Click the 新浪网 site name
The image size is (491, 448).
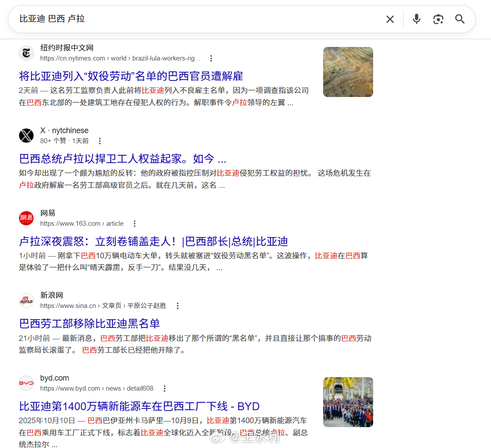point(52,295)
